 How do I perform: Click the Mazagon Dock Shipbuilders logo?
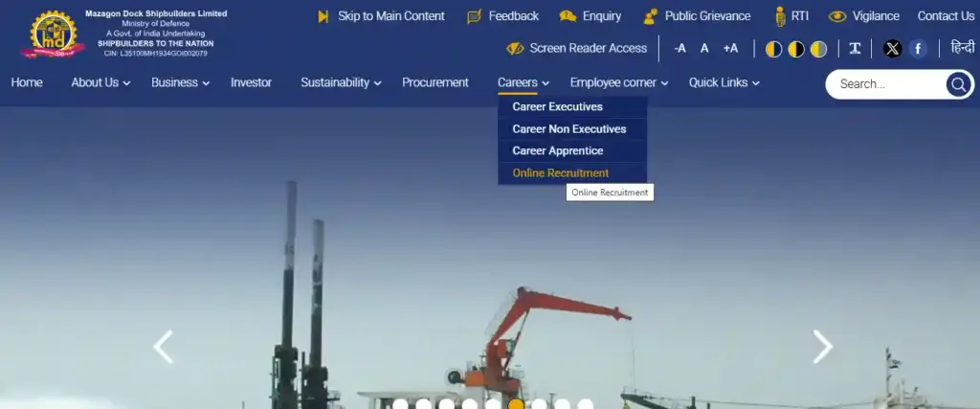54,34
